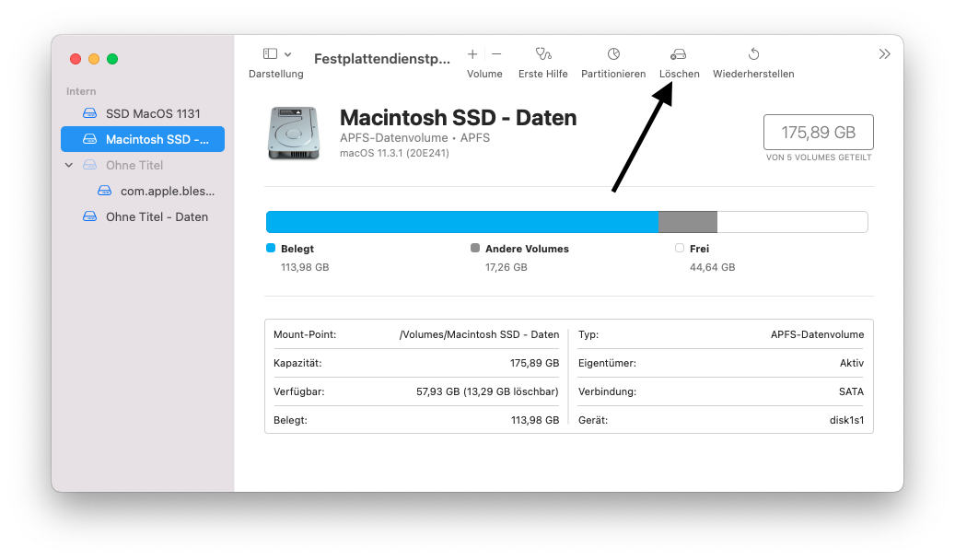Click the gray Andere Volumes bar segment
Screen dimensions: 955x560
point(687,222)
